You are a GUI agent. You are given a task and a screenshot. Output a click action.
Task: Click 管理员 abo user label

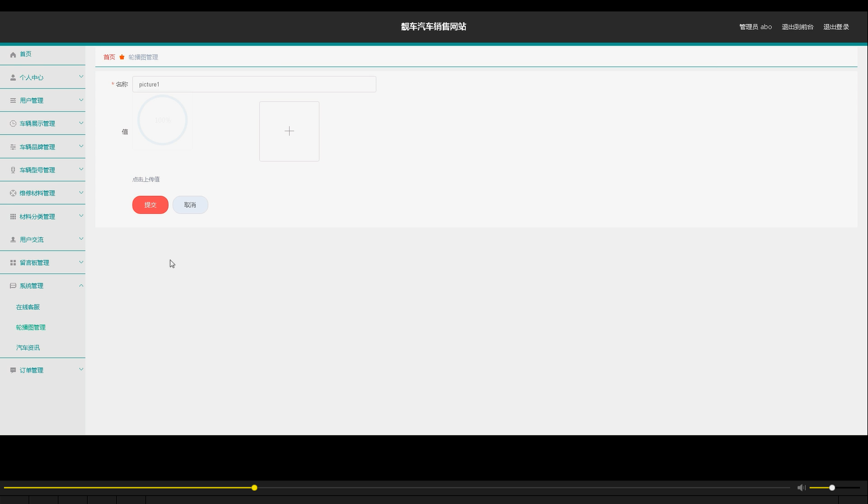[x=755, y=27]
